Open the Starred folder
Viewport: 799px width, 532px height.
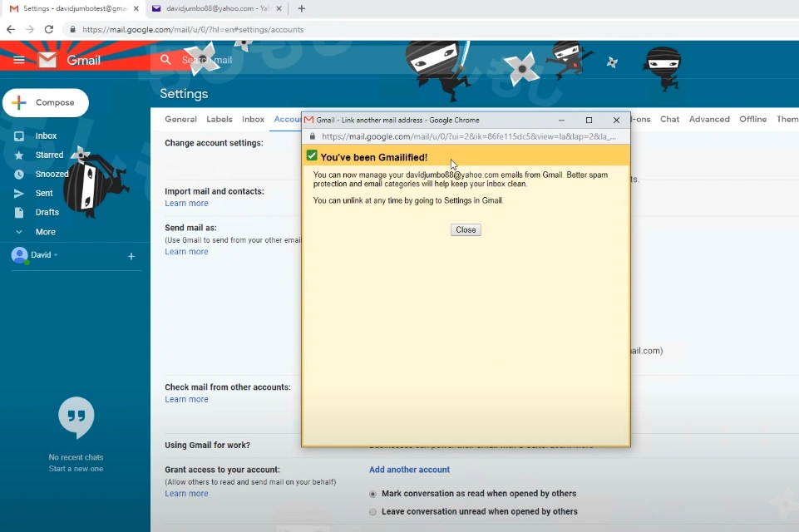click(x=49, y=155)
